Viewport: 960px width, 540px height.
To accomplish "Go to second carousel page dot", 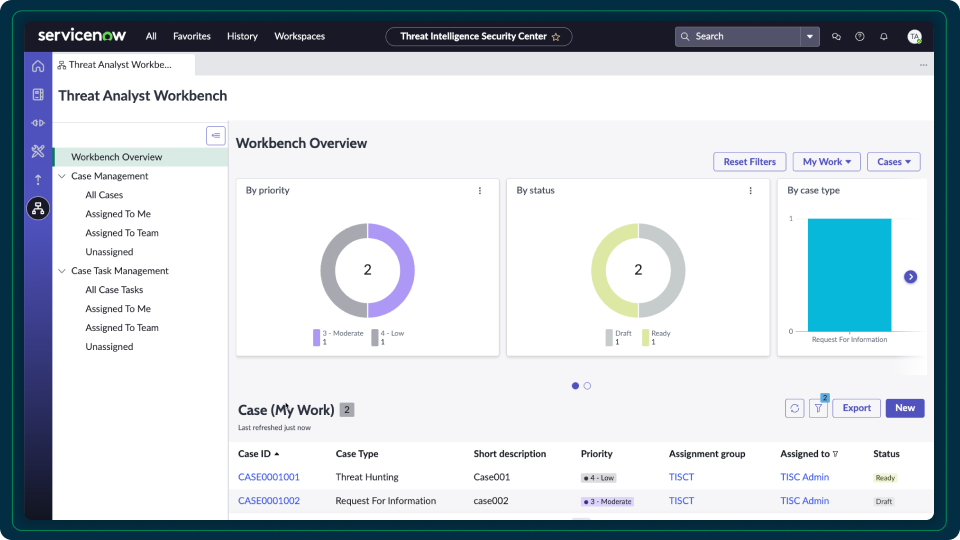I will 587,386.
